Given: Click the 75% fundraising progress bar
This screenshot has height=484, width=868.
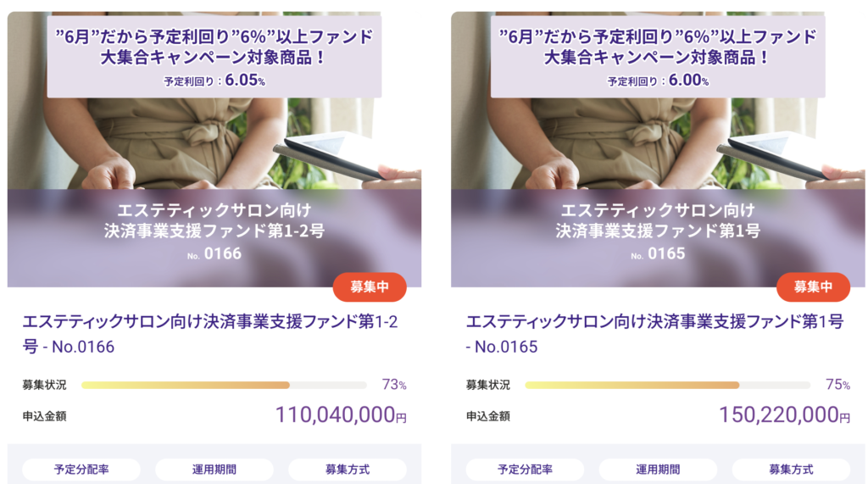Looking at the screenshot, I should (668, 385).
